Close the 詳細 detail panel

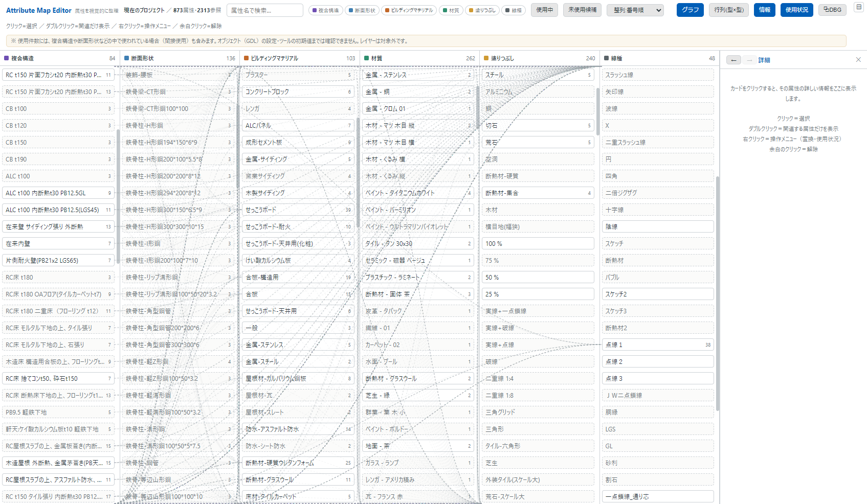pos(858,60)
